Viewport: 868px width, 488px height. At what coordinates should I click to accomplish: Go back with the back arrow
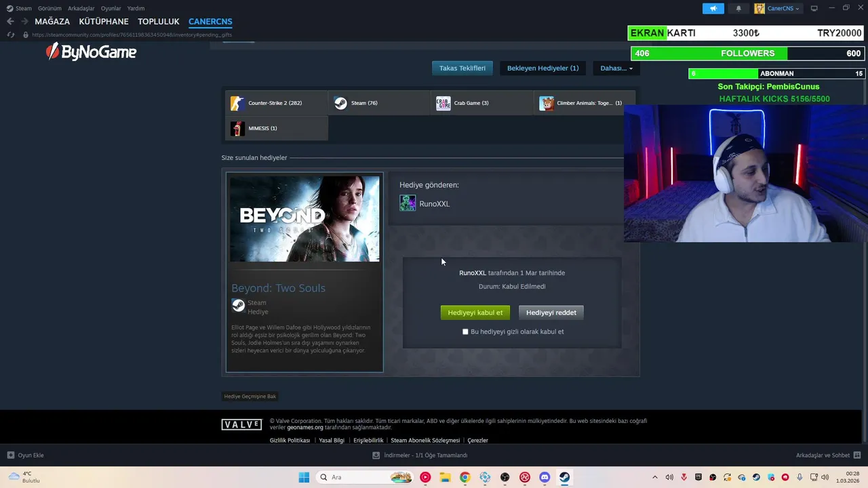10,22
